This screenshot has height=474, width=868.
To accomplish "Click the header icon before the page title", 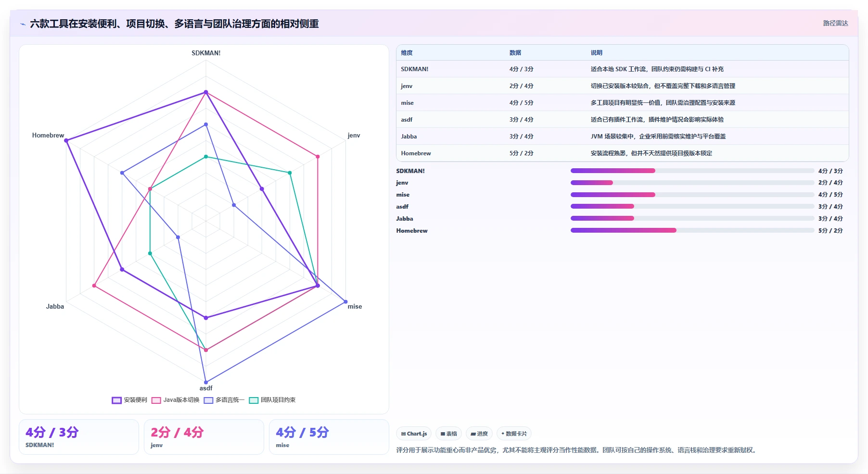I will 23,24.
